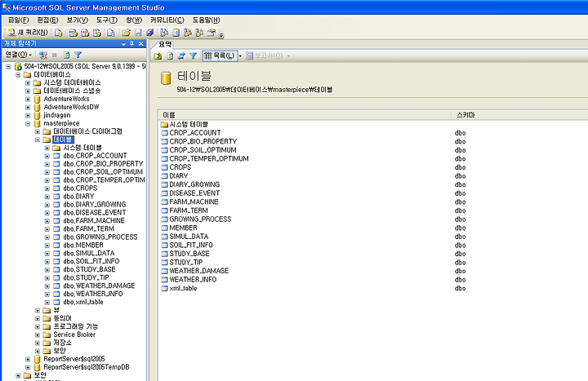Expand dbo.MEMBER table node
The width and height of the screenshot is (588, 381).
click(x=47, y=246)
